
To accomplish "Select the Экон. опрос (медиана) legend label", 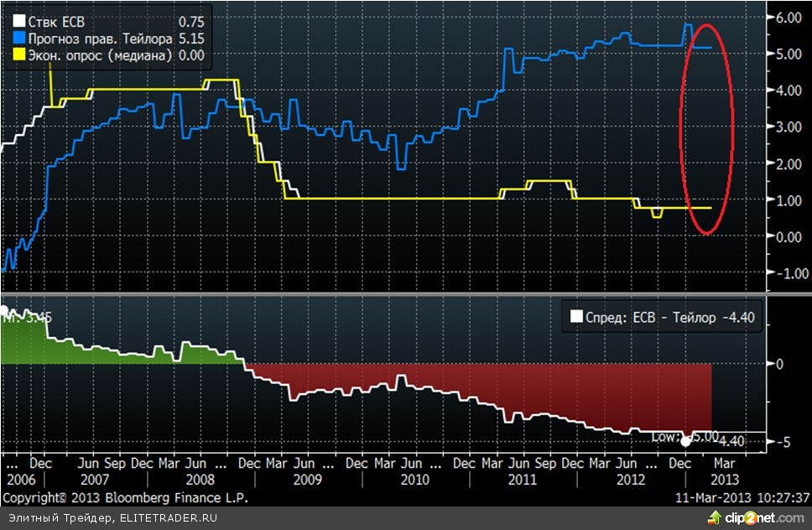I will coord(96,55).
